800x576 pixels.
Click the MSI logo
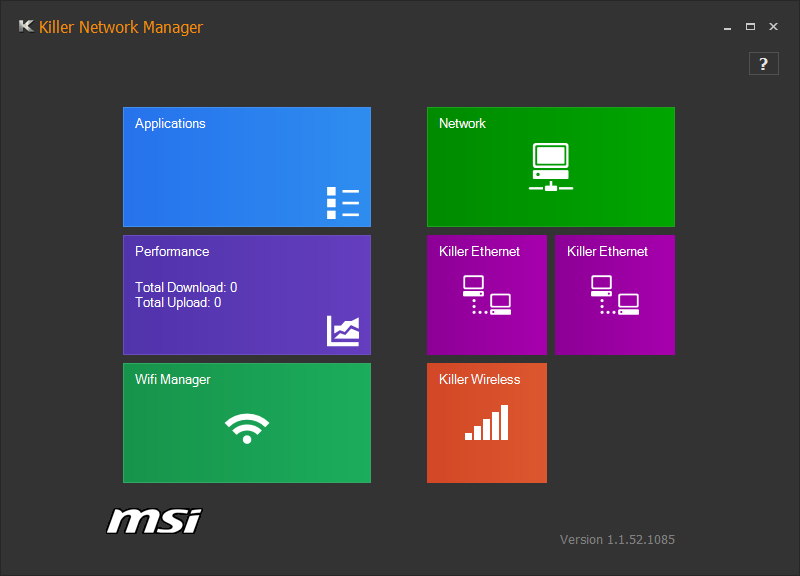coord(154,521)
